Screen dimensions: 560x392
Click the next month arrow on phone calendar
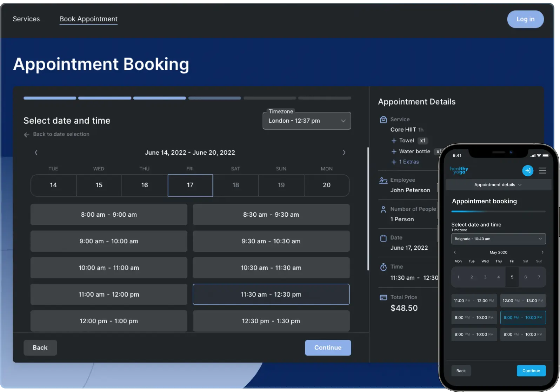click(542, 252)
